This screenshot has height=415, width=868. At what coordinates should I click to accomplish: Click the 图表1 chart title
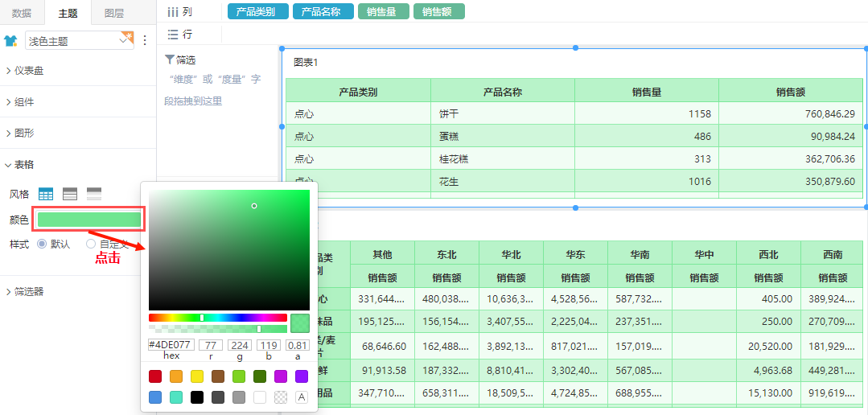(306, 63)
